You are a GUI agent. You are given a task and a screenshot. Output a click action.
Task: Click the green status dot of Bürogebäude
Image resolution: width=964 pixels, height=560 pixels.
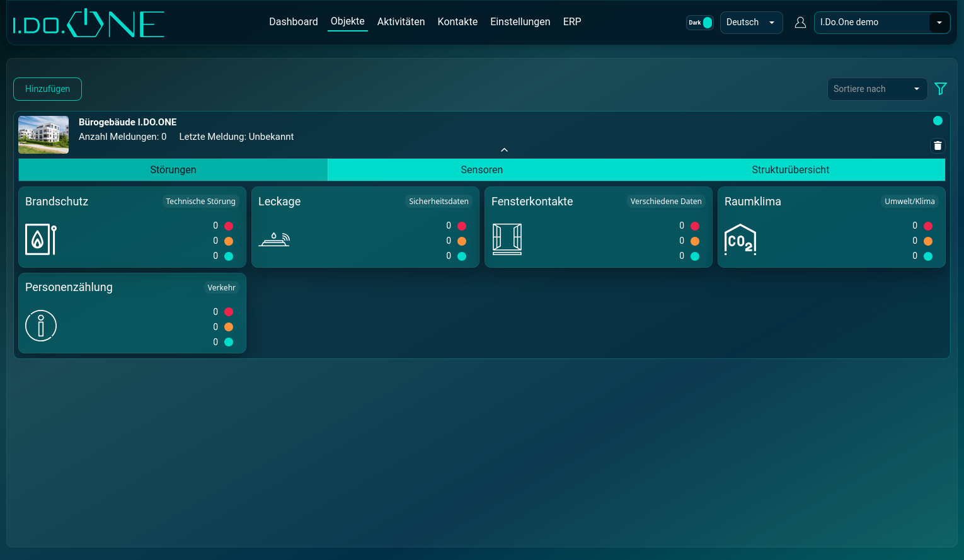(x=938, y=120)
